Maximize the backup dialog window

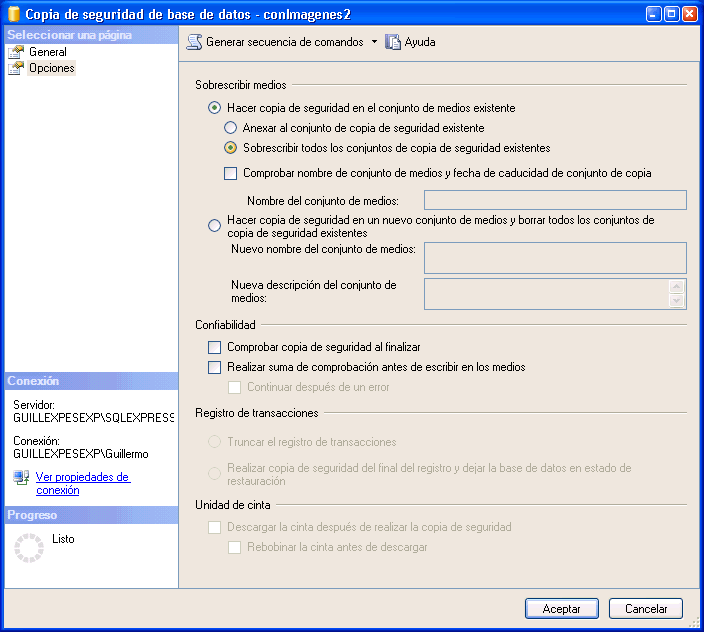coord(672,14)
